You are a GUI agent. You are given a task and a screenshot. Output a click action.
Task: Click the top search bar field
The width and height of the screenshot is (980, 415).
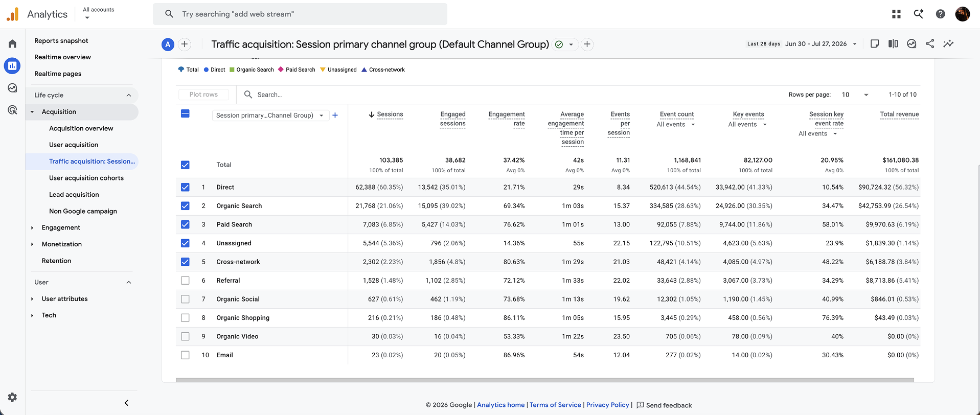(x=300, y=14)
